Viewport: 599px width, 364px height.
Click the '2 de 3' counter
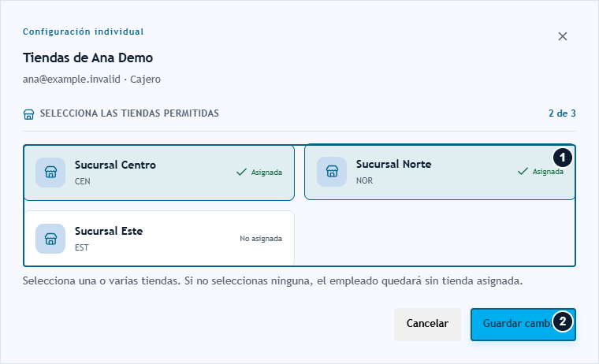click(562, 113)
